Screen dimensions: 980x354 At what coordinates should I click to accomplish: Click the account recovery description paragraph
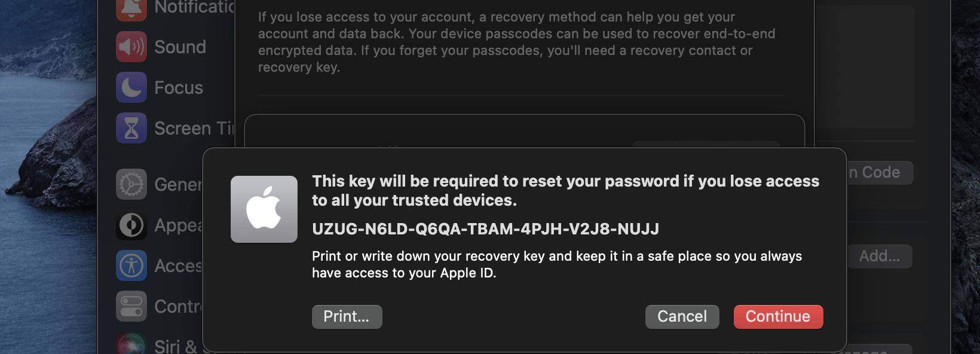(516, 42)
